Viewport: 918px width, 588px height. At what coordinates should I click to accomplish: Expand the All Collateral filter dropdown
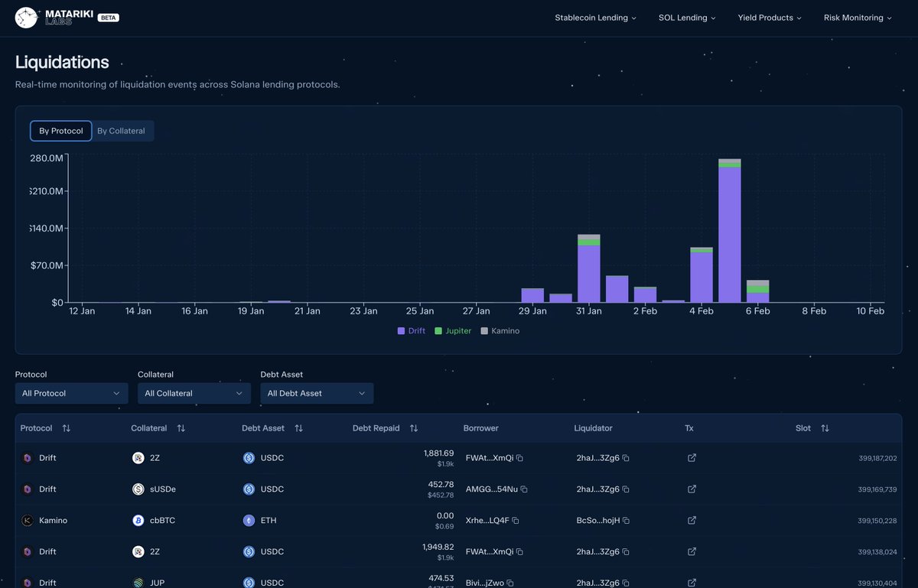(x=194, y=393)
